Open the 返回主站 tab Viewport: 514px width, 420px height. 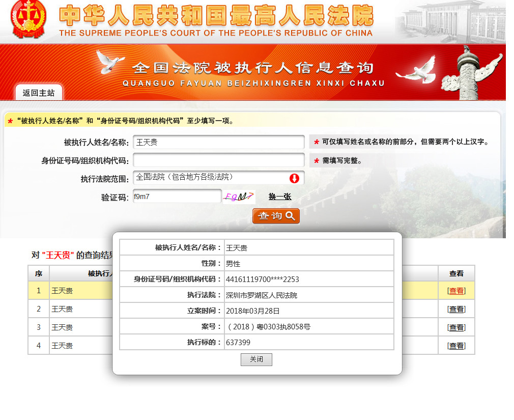click(39, 93)
